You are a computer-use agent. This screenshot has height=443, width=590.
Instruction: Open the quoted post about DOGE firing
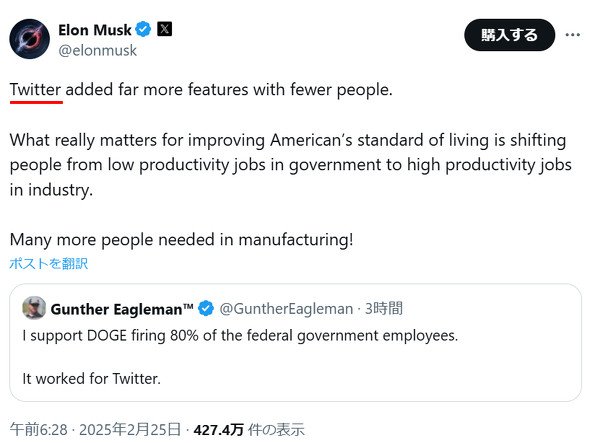tap(295, 343)
